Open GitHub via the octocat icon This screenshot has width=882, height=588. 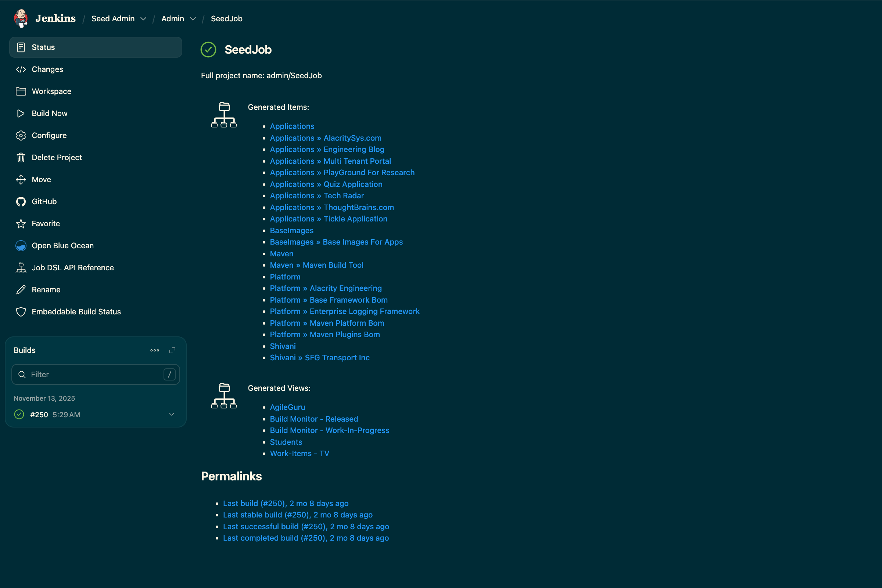coord(21,202)
